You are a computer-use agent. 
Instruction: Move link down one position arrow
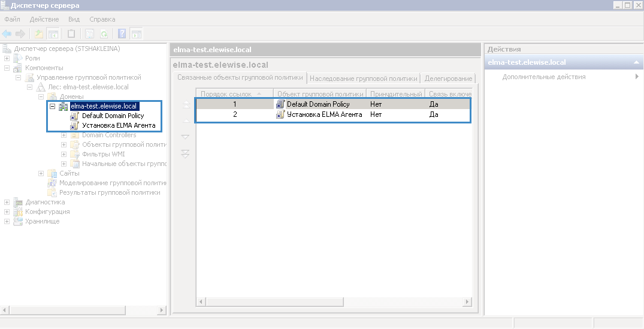186,137
